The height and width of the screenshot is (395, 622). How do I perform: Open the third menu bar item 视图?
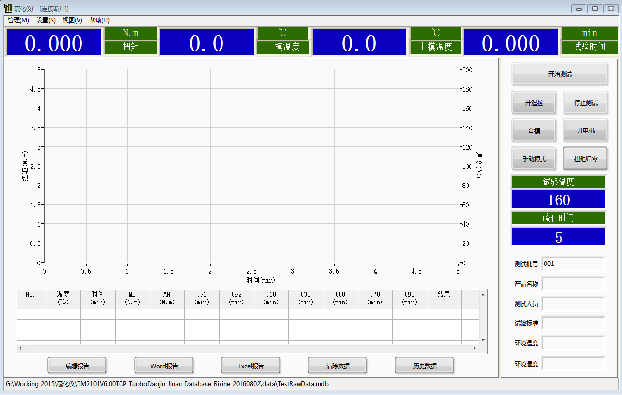pyautogui.click(x=72, y=20)
